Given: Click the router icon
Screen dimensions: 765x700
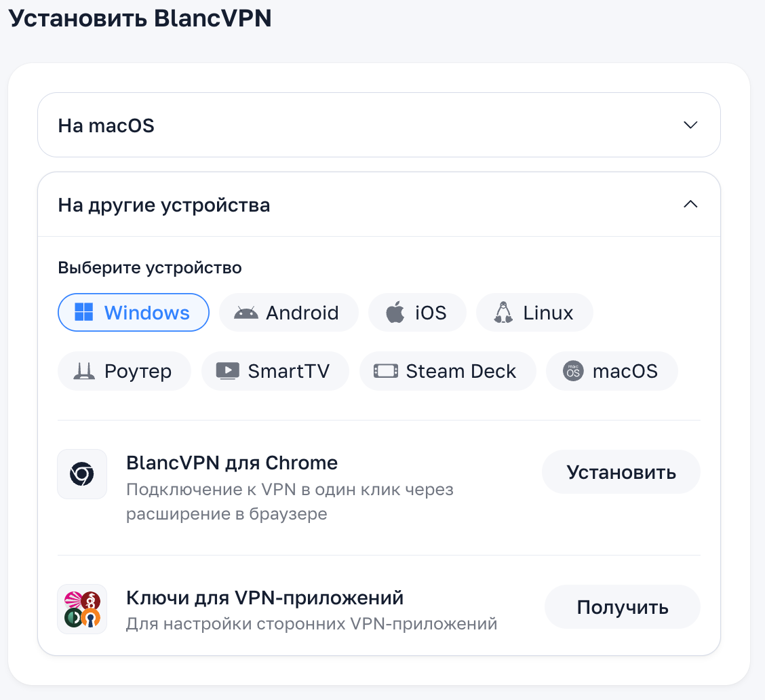Looking at the screenshot, I should point(84,371).
